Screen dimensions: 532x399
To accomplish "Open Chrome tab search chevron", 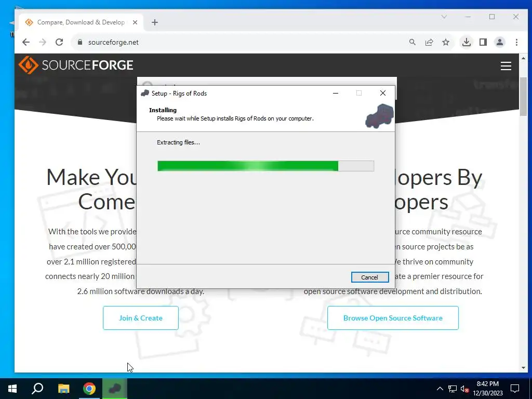I will (444, 16).
